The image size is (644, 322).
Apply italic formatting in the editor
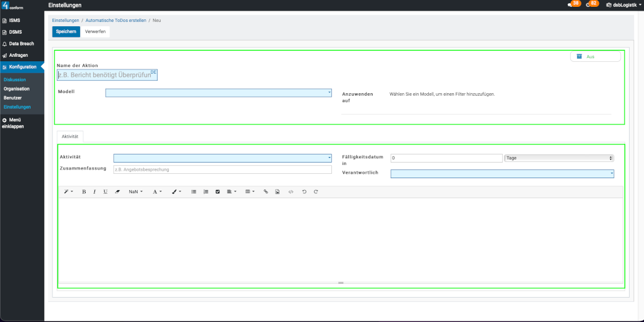(x=94, y=191)
